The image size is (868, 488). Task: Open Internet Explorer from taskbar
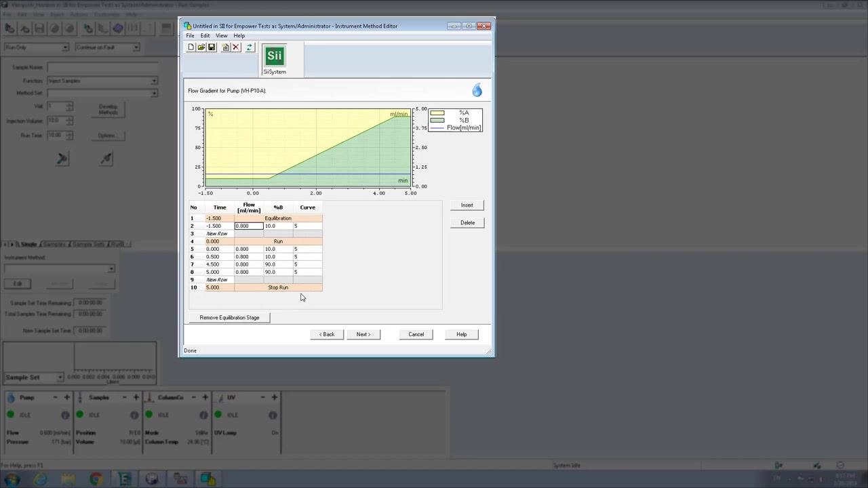tap(40, 480)
